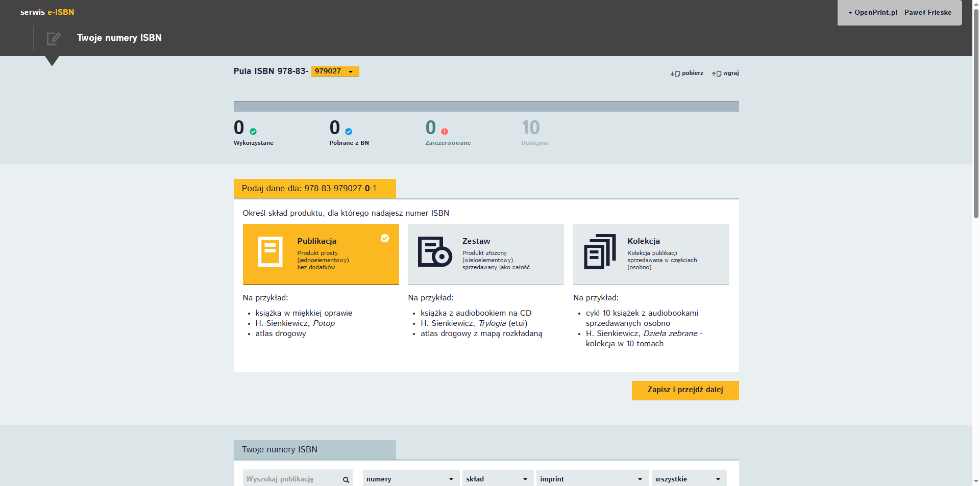Image resolution: width=980 pixels, height=486 pixels.
Task: Click green check icon next to Wykorzystane
Action: point(253,132)
